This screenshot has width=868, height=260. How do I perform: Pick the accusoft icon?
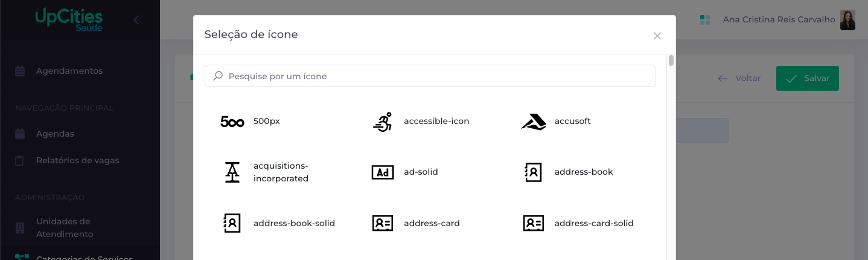pos(534,122)
